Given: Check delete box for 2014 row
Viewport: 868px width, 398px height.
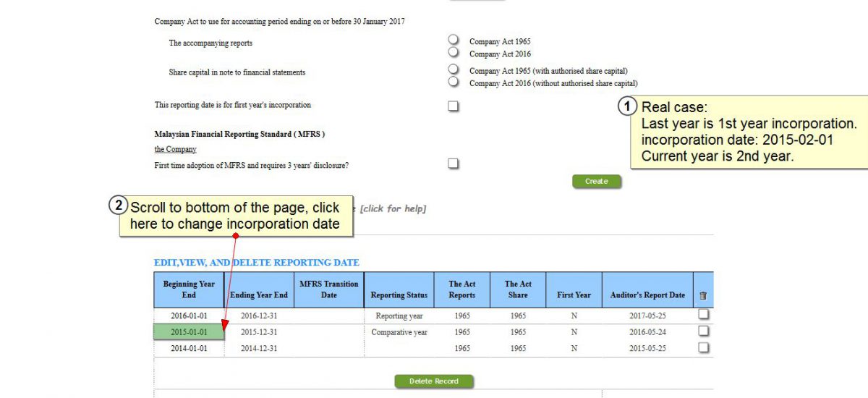Looking at the screenshot, I should point(703,347).
